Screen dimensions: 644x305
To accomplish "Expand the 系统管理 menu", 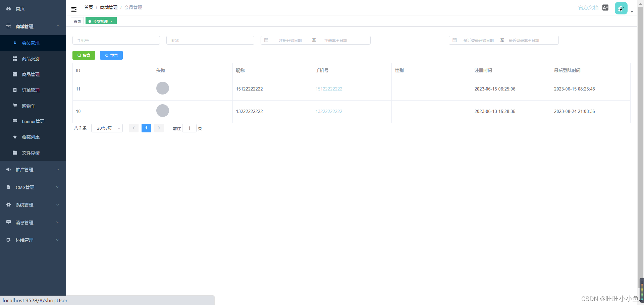I will click(x=24, y=205).
